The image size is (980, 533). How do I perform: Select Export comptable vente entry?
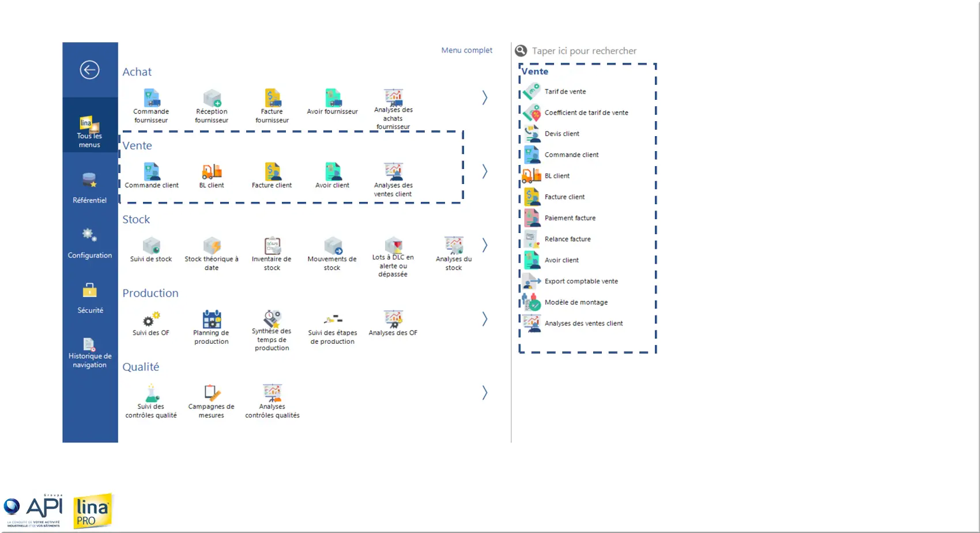point(581,281)
